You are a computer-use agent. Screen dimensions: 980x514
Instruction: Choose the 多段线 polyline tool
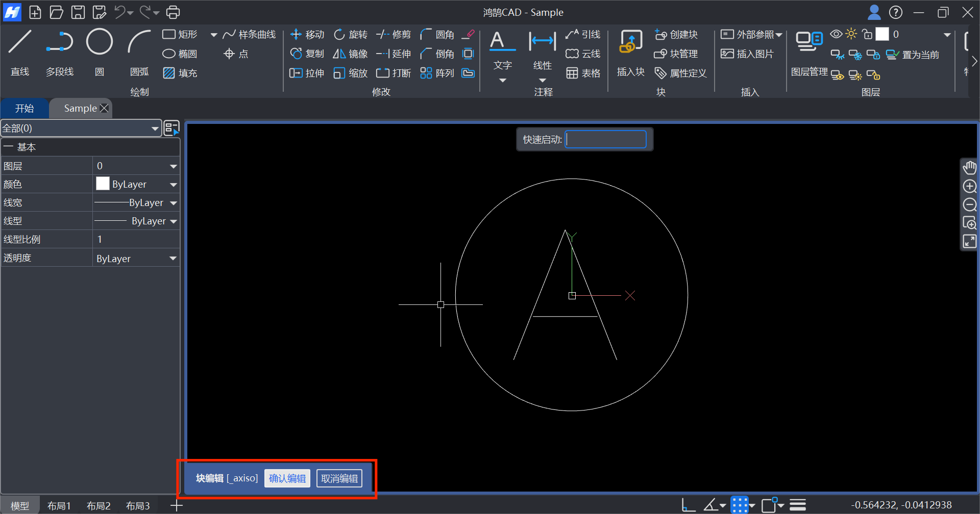60,42
